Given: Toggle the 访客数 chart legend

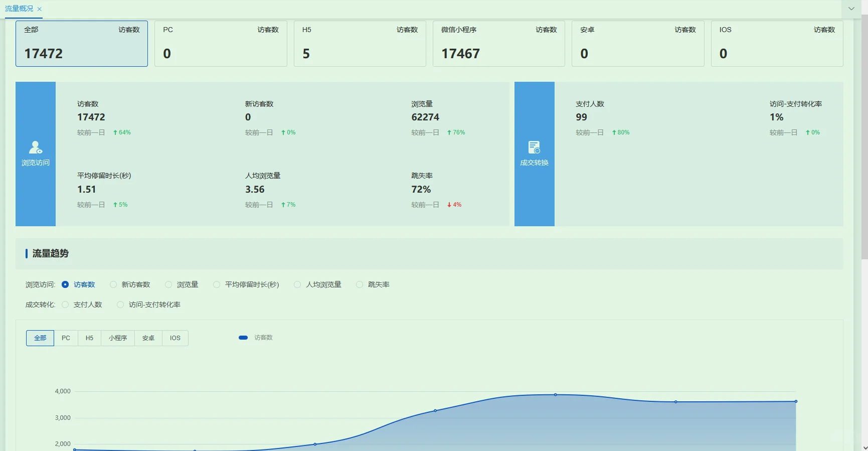Looking at the screenshot, I should point(256,338).
